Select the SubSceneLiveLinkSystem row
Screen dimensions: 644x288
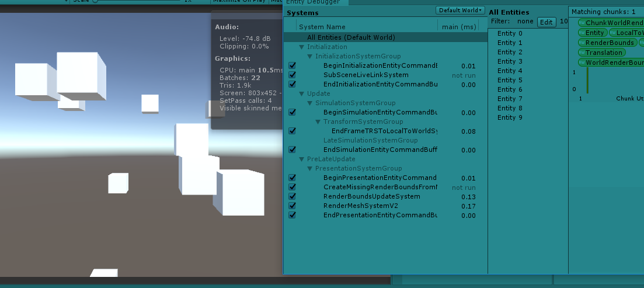coord(385,75)
